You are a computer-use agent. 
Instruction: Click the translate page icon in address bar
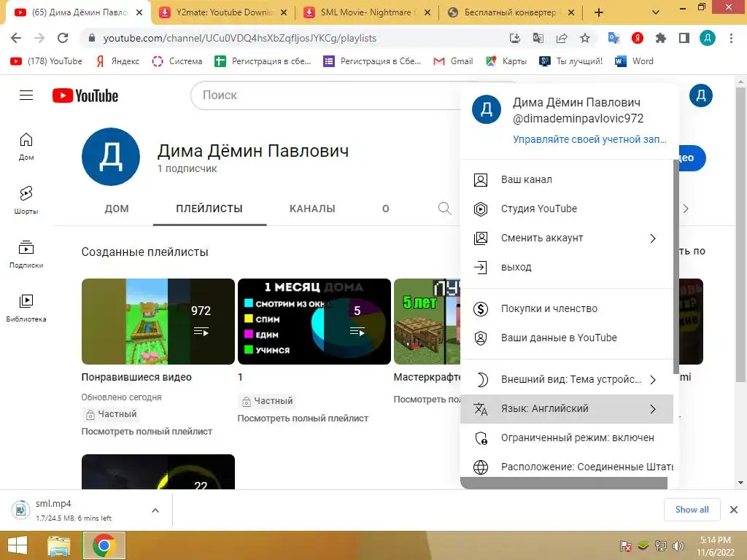coord(538,38)
